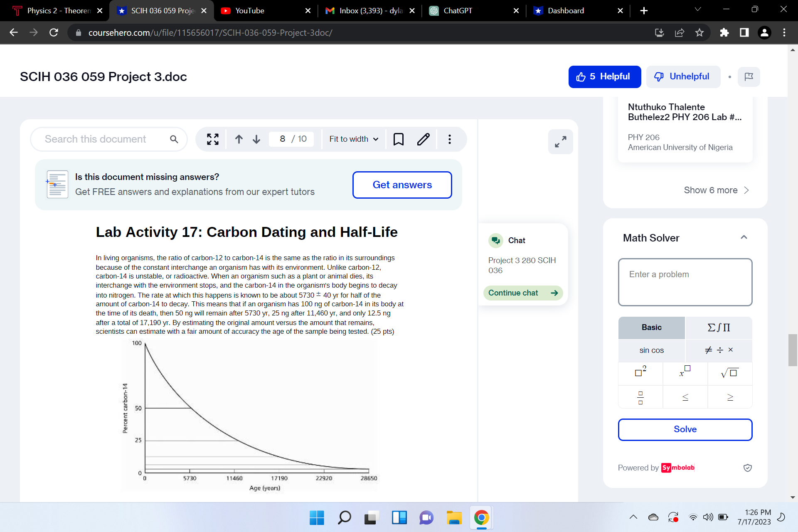Collapse the Math Solver panel
The image size is (798, 532).
point(744,236)
